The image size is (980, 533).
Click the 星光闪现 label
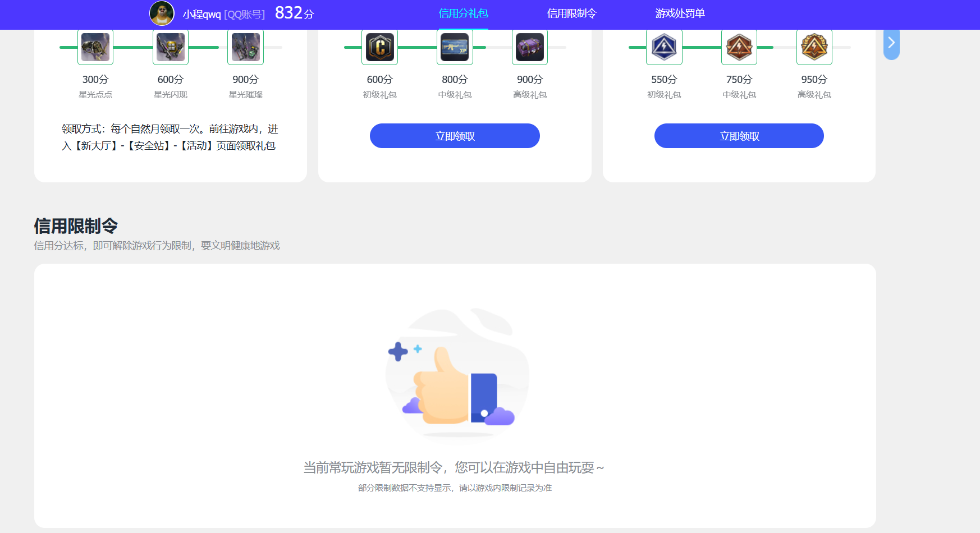click(x=171, y=95)
